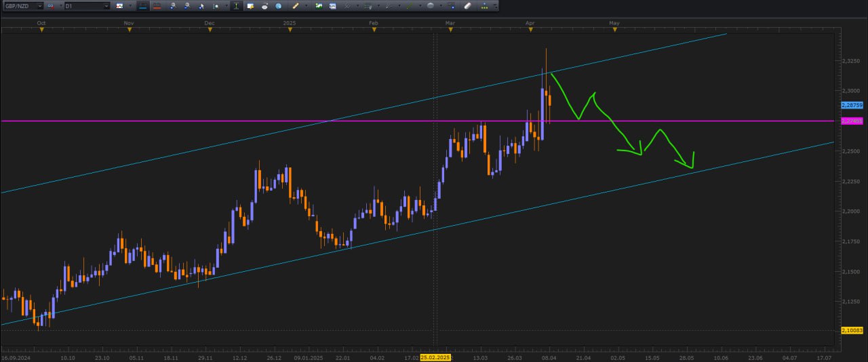This screenshot has height=362, width=868.
Task: Click the blue globe icon
Action: click(x=278, y=6)
